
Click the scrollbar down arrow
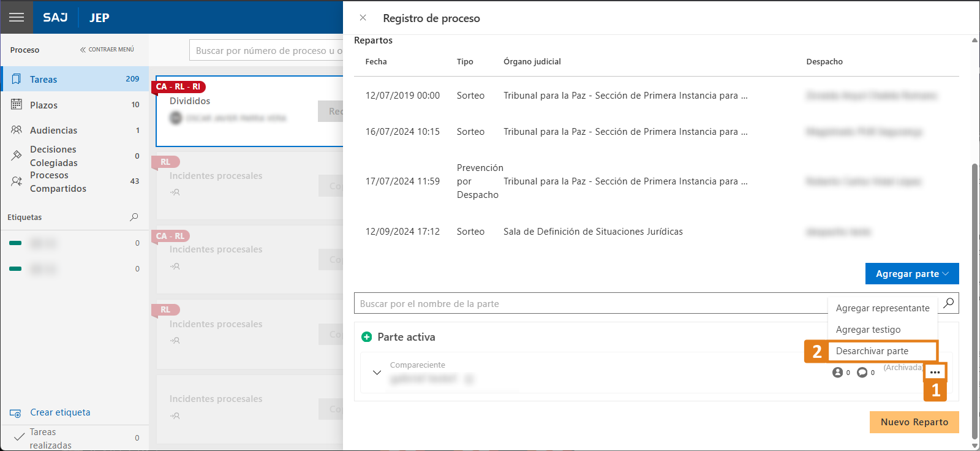coord(975,446)
